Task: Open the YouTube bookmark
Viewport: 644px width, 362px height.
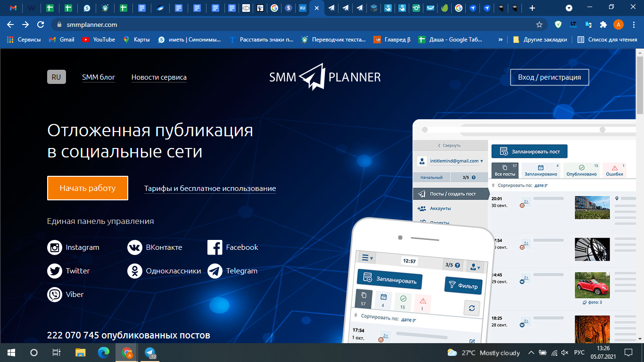Action: point(99,40)
